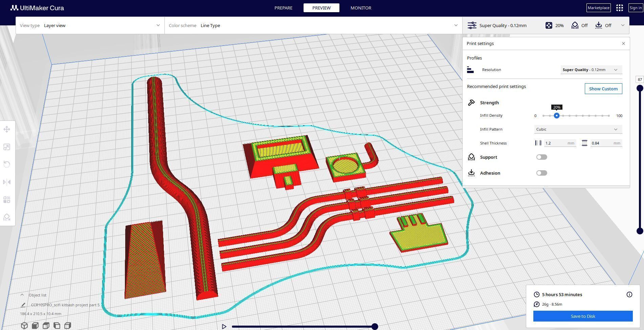Toggle the Support switch on
The image size is (644, 330).
[x=541, y=157]
